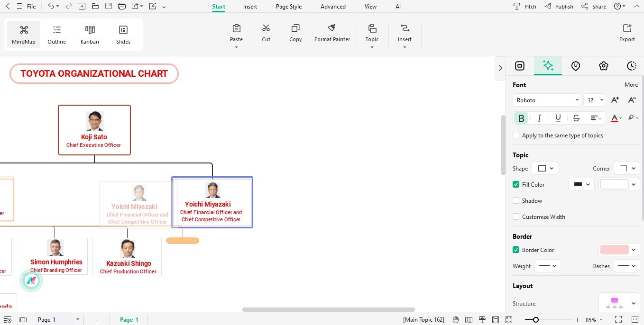Open the font size 12 dropdown
This screenshot has height=325, width=644.
click(595, 100)
